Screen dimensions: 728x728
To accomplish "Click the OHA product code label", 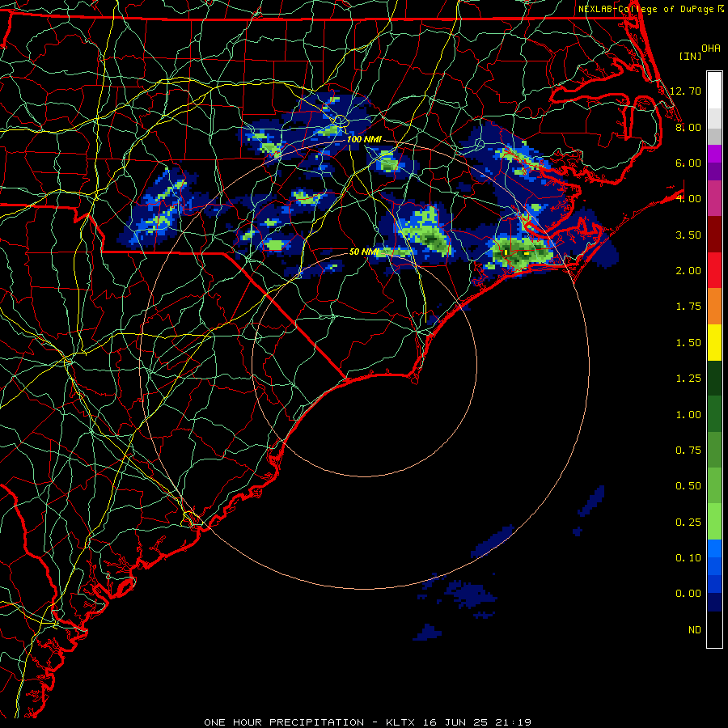I will [711, 48].
